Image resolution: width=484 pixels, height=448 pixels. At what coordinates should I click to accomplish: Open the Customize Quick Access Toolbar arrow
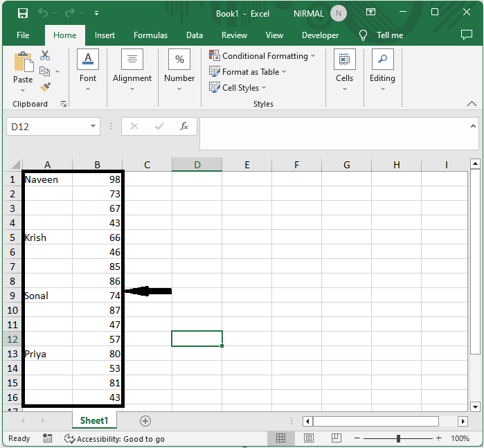pos(97,13)
